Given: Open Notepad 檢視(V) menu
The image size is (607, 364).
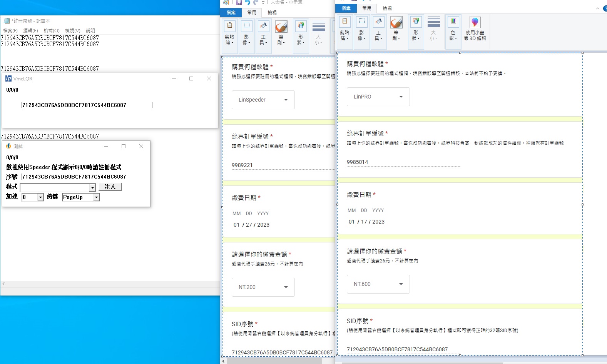Looking at the screenshot, I should [x=73, y=30].
